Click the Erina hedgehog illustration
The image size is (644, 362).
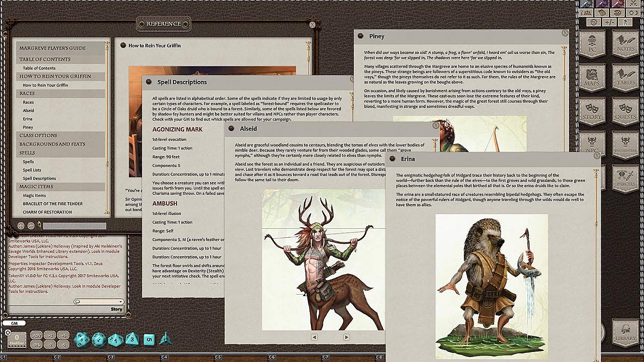tap(492, 287)
